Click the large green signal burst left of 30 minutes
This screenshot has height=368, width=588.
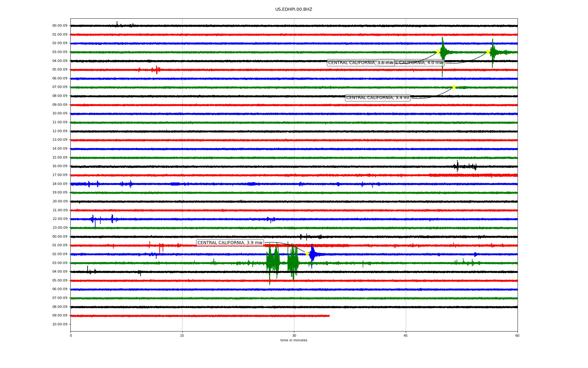click(x=273, y=262)
